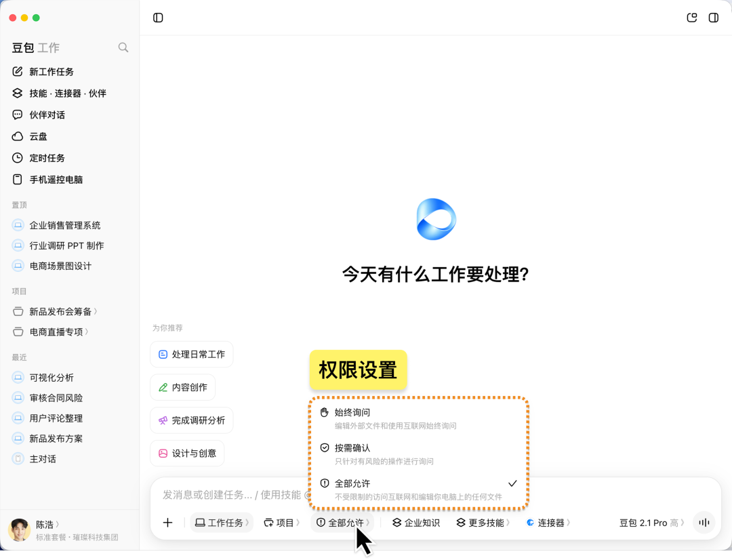Click the folder icon beside 电商直播专项
732x560 pixels.
point(18,332)
